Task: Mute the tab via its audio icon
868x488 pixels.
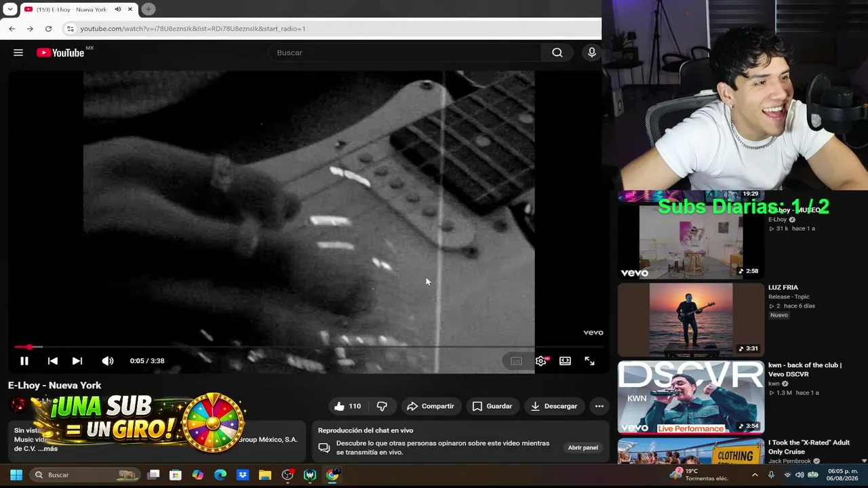Action: pyautogui.click(x=118, y=9)
